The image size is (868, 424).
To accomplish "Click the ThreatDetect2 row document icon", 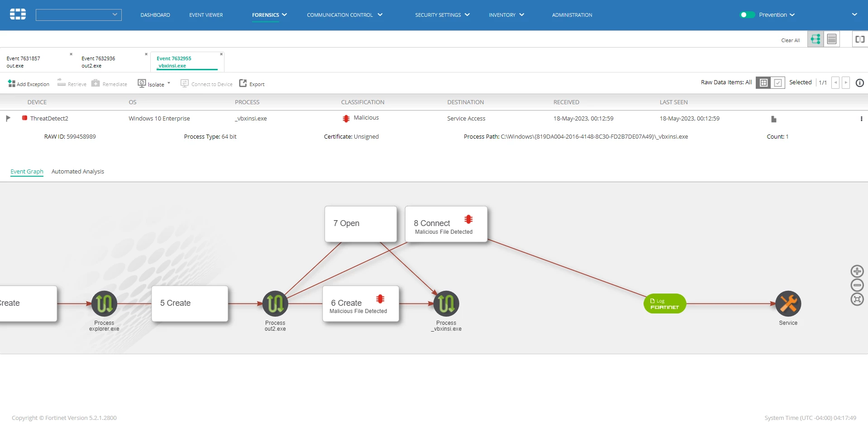I will (774, 119).
